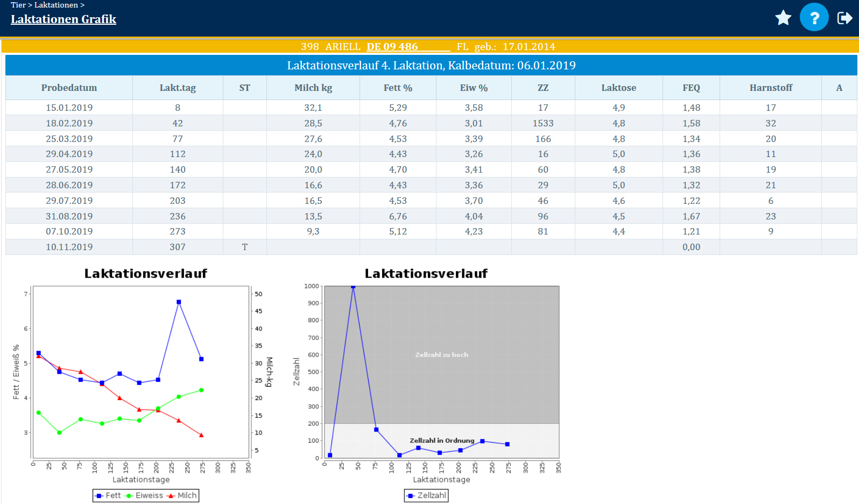Click the Milch kg column header
This screenshot has height=504, width=859.
tap(313, 88)
